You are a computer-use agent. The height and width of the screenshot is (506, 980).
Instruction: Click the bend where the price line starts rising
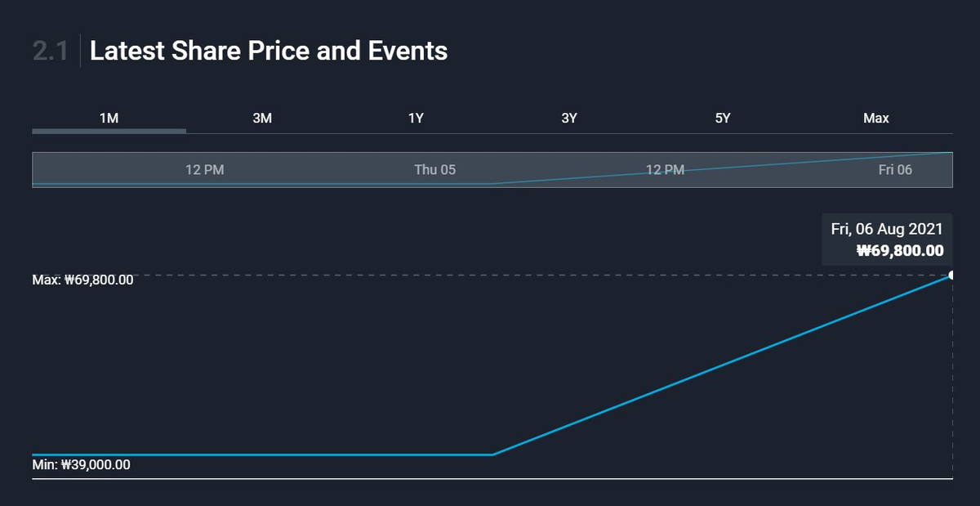[492, 455]
